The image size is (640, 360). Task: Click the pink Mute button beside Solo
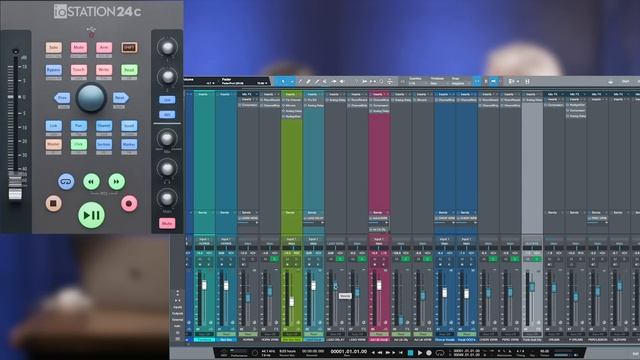[78, 47]
